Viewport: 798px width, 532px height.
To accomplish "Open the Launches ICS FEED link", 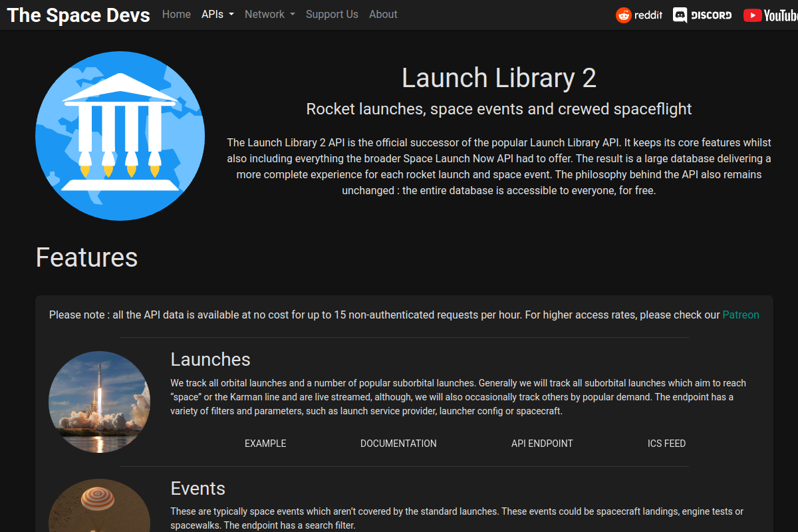I will pyautogui.click(x=666, y=444).
